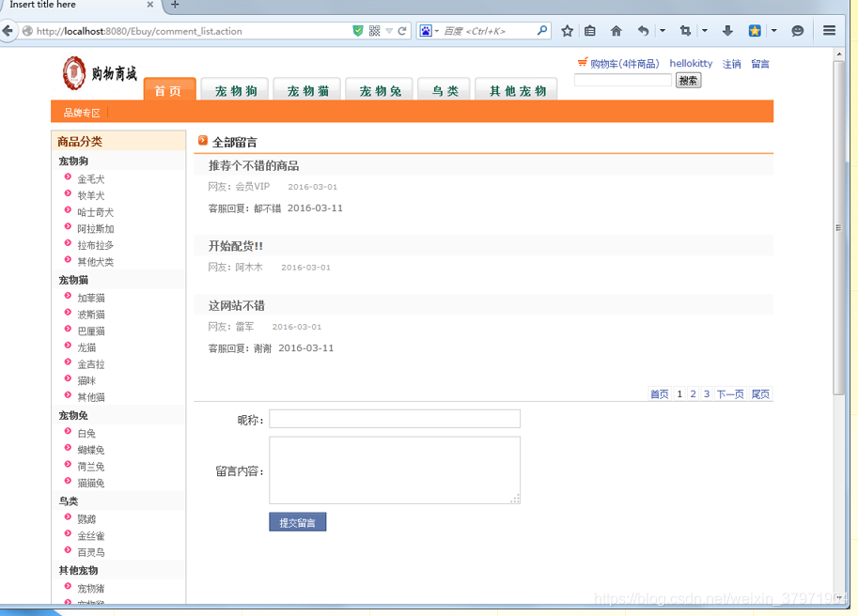
Task: Open the bookmarks list icon
Action: click(x=590, y=31)
